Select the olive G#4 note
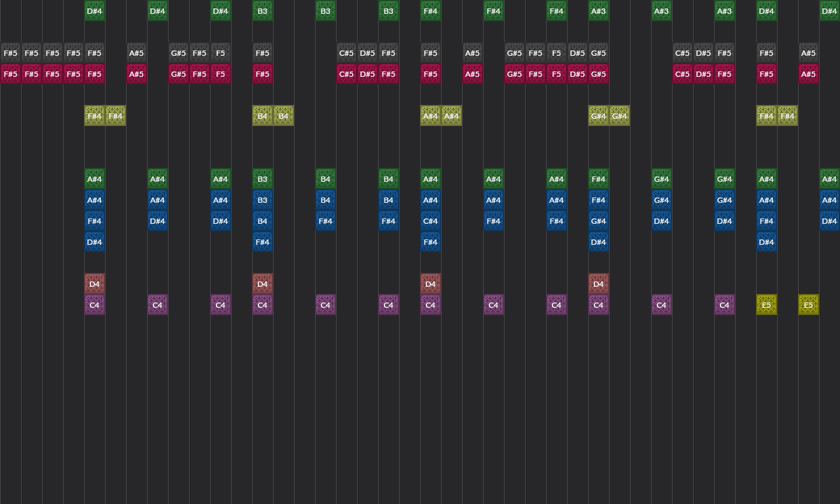The height and width of the screenshot is (504, 840). 598,115
